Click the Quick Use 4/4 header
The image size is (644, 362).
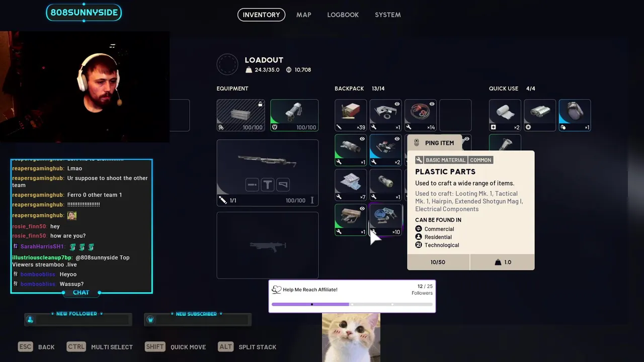click(512, 88)
